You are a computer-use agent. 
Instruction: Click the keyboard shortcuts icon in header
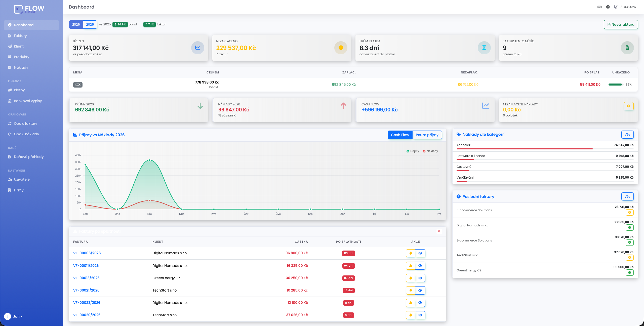[x=599, y=7]
